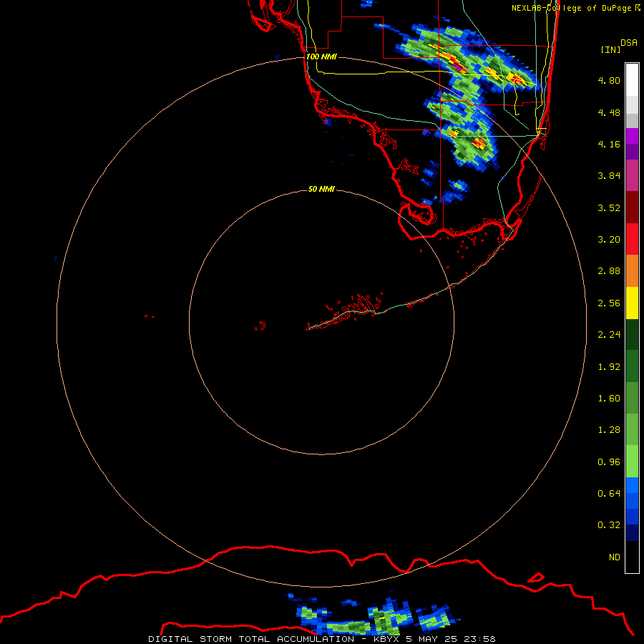644x644 pixels.
Task: Pick the yellow swatch beside 2.56
Action: tap(632, 303)
